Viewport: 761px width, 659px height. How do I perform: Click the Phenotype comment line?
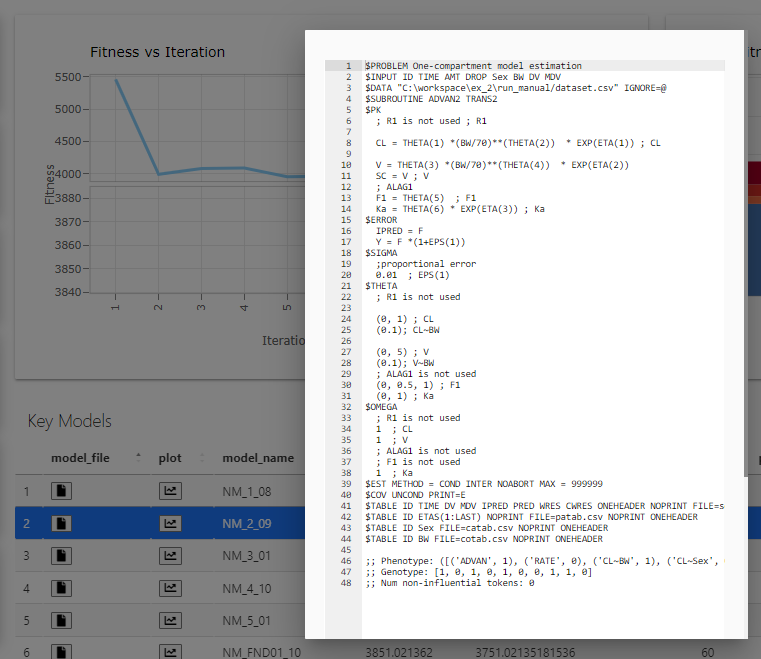[x=545, y=561]
